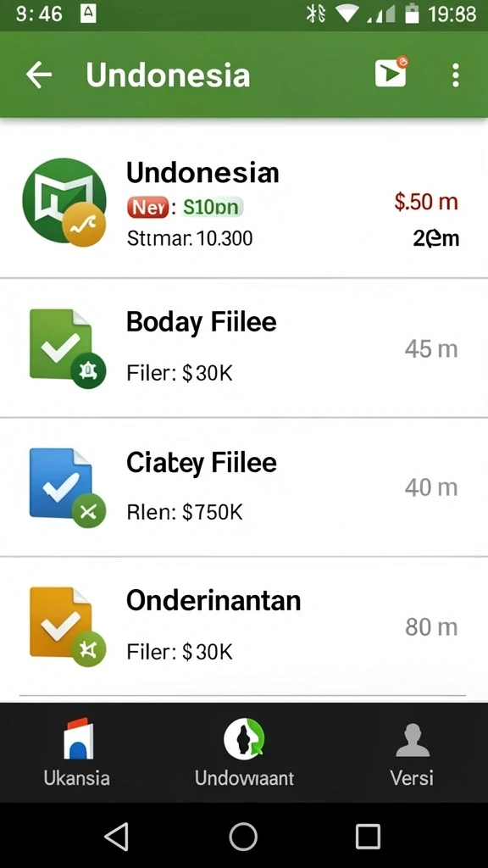
Task: Tap the green bug badge on the Boday Fiilee icon
Action: click(88, 370)
